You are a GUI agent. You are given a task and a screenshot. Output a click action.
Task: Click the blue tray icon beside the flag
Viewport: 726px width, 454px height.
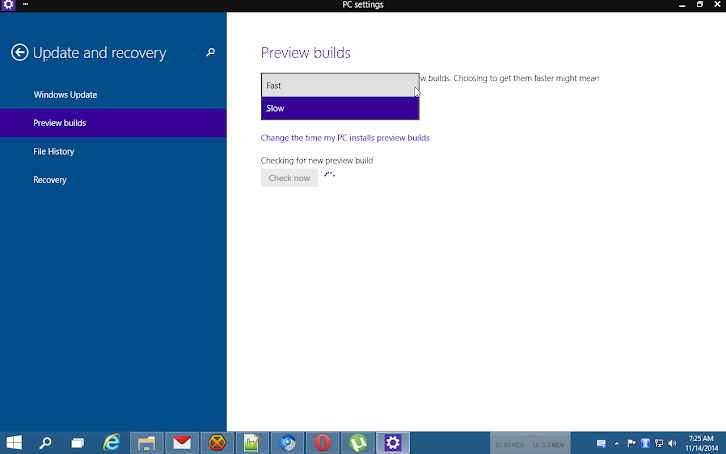pyautogui.click(x=645, y=443)
